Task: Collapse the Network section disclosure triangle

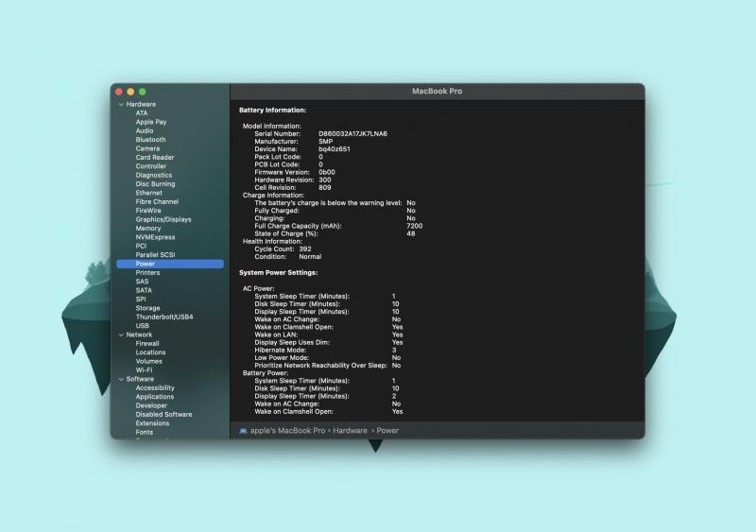Action: click(x=121, y=335)
